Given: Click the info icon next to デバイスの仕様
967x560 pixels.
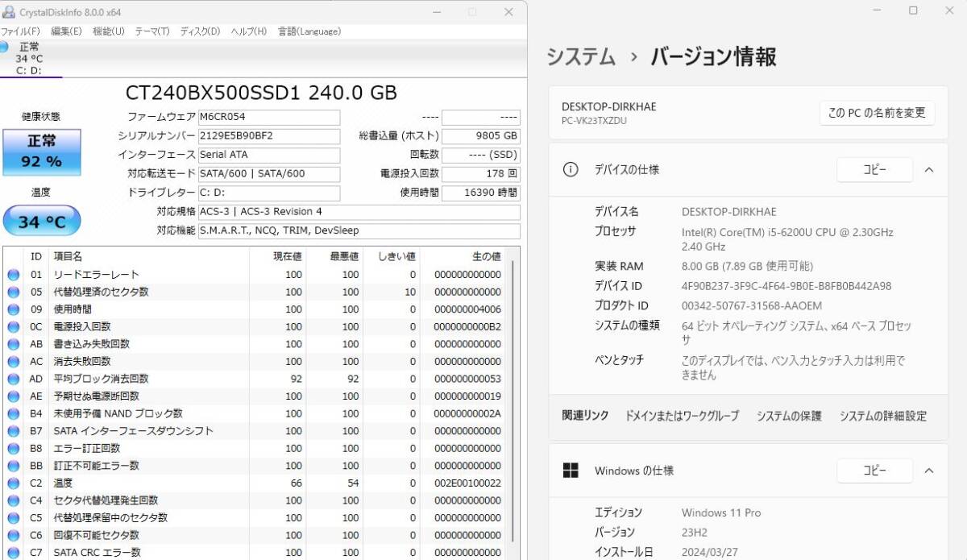Looking at the screenshot, I should [571, 170].
